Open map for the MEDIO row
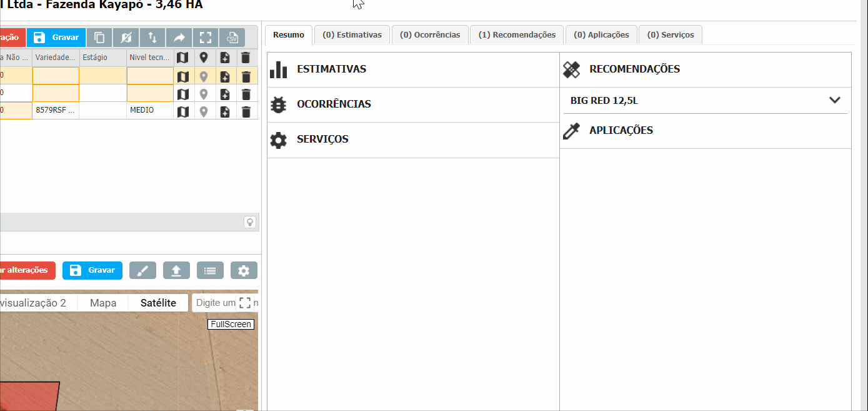 tap(182, 111)
